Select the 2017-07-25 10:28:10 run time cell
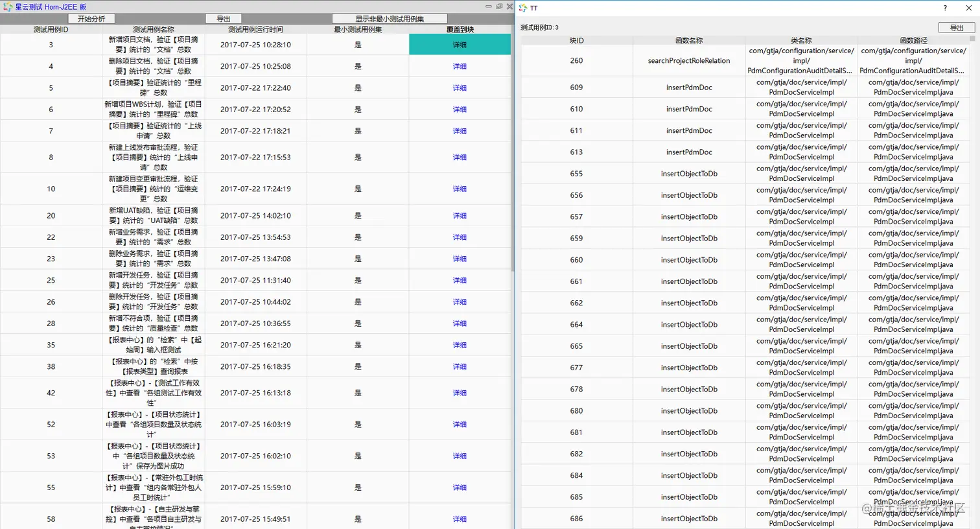This screenshot has width=980, height=529. click(x=255, y=45)
